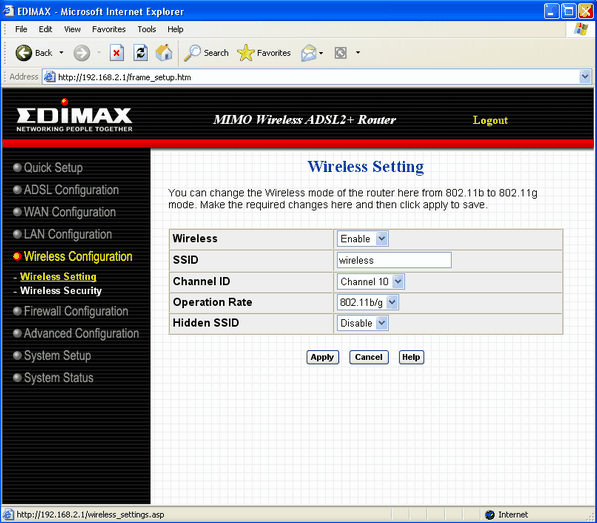Select Firewall Configuration in sidebar

(x=76, y=311)
